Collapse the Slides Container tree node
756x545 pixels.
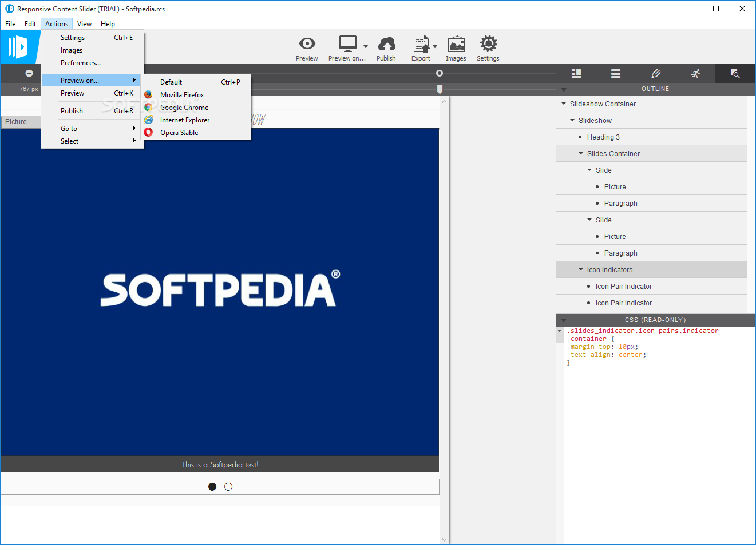(581, 153)
